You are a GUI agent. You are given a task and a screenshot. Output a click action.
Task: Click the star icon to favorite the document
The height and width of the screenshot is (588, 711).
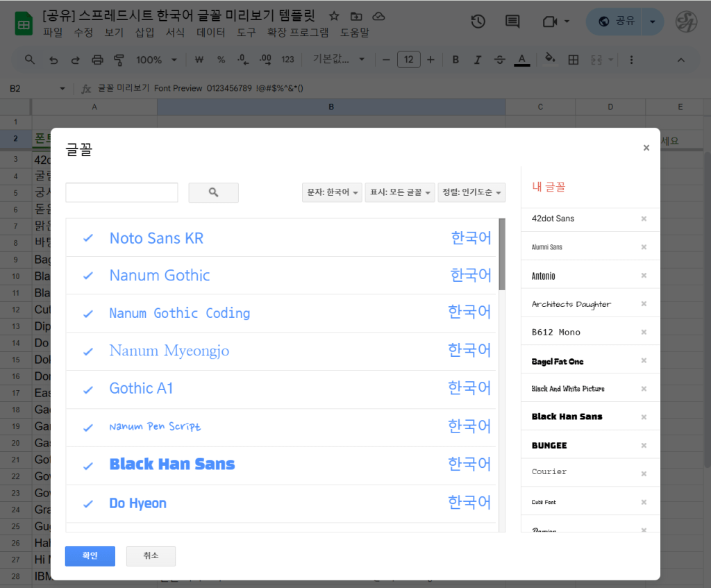[x=334, y=16]
